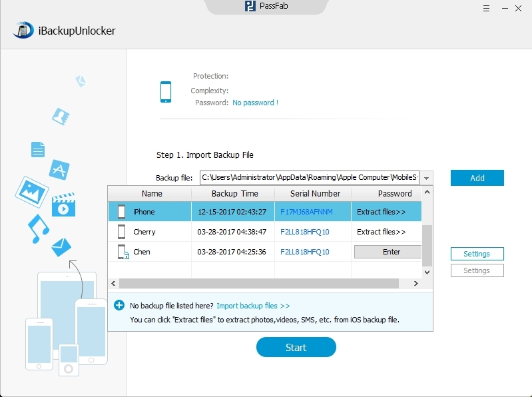Screen dimensions: 532x397
Task: Click the App Store icon in sidebar
Action: click(59, 170)
